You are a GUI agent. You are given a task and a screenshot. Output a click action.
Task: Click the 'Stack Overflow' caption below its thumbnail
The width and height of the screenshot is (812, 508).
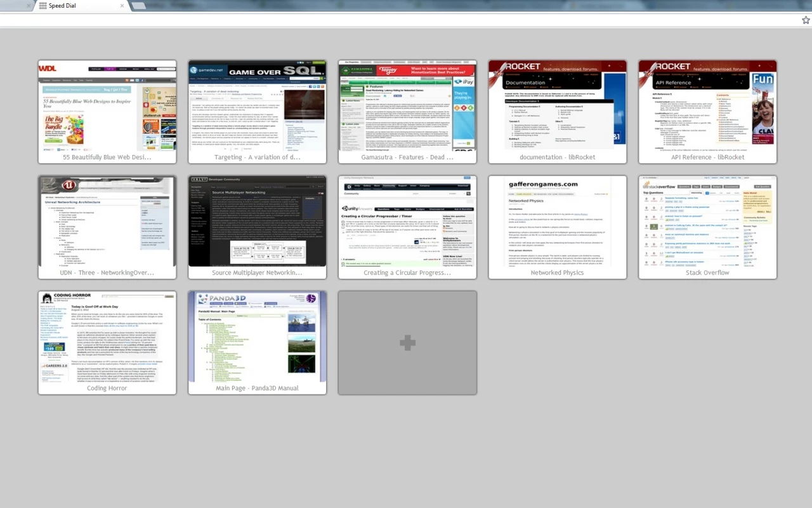[707, 272]
